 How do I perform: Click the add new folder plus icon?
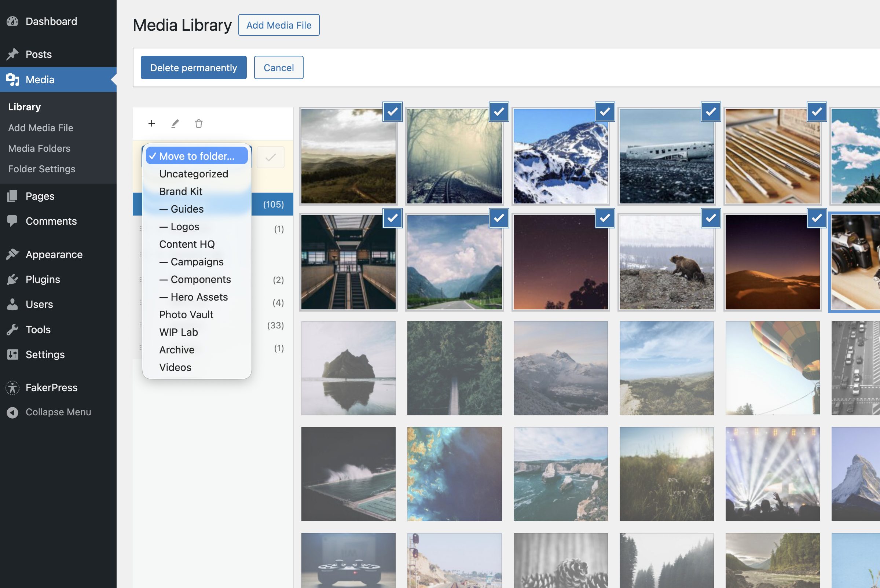click(x=151, y=124)
